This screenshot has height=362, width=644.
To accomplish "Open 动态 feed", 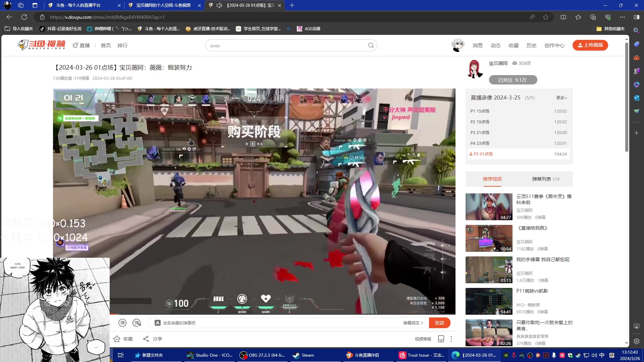I will [x=496, y=45].
